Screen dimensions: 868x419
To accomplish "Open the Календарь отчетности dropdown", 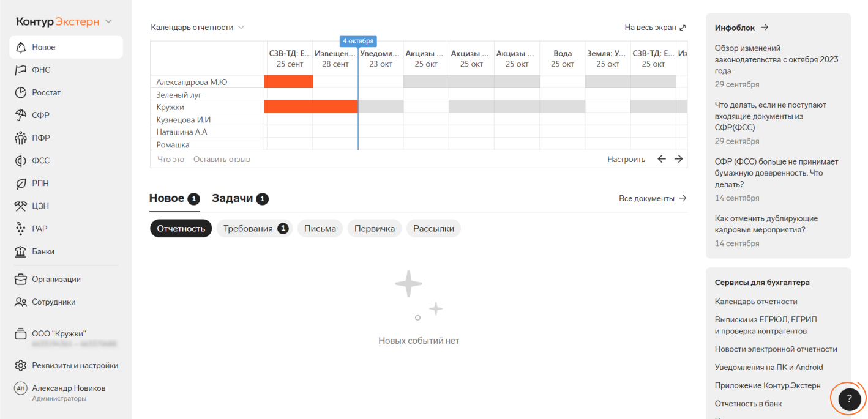I will coord(198,28).
